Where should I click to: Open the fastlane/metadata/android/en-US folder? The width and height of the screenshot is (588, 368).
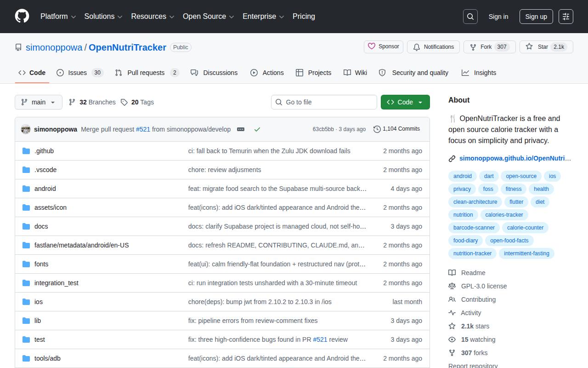click(x=82, y=245)
